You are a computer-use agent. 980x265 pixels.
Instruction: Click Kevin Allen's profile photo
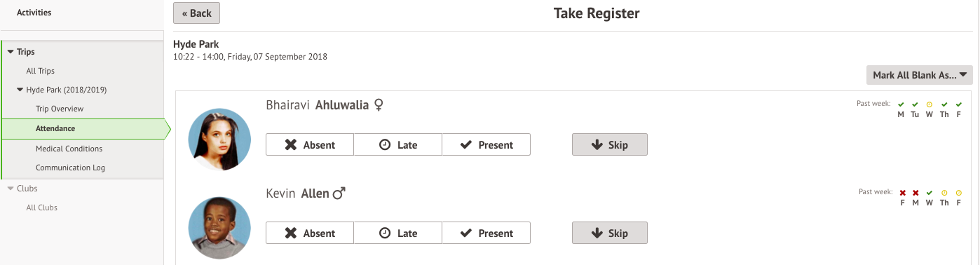(219, 228)
